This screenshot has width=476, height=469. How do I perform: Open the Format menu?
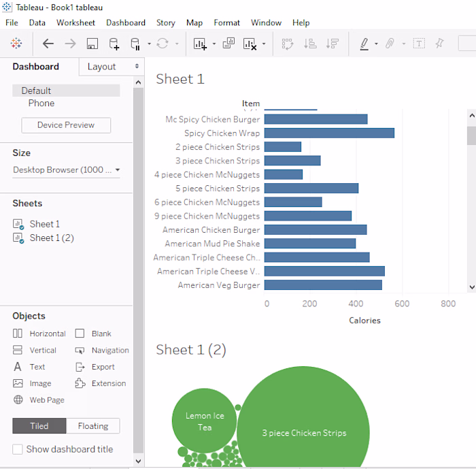(x=226, y=22)
